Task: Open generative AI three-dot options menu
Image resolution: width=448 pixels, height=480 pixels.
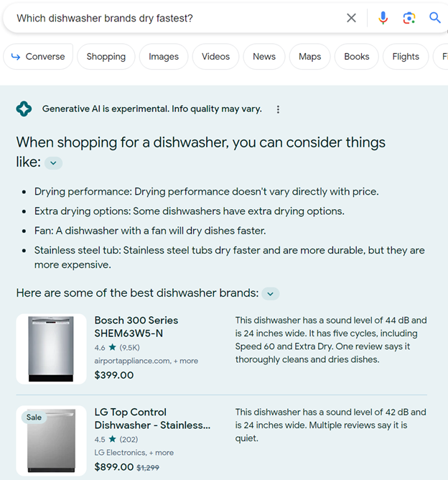Action: pyautogui.click(x=278, y=109)
